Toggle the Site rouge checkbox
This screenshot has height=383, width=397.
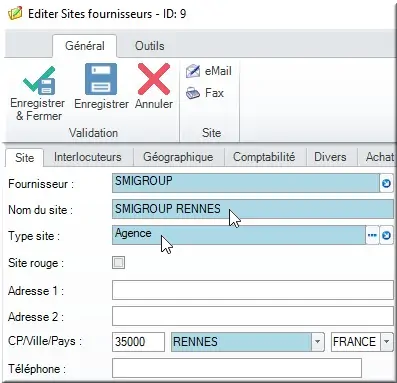point(118,263)
